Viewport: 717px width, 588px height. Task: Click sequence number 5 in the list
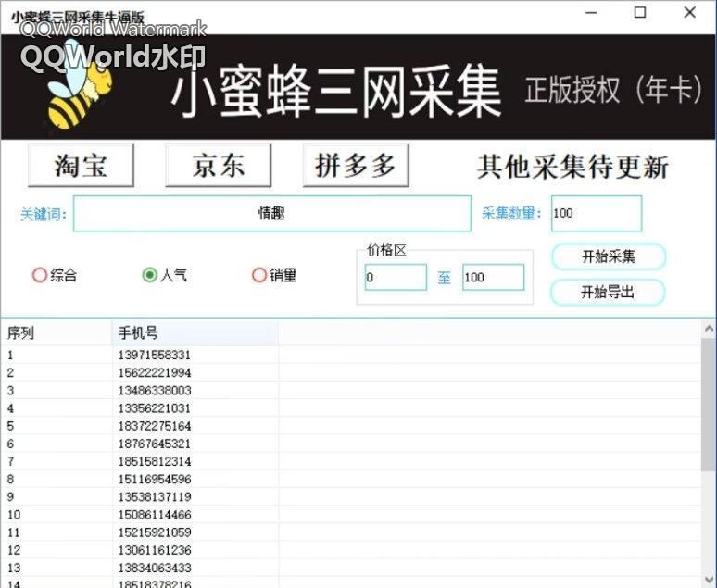pyautogui.click(x=10, y=426)
